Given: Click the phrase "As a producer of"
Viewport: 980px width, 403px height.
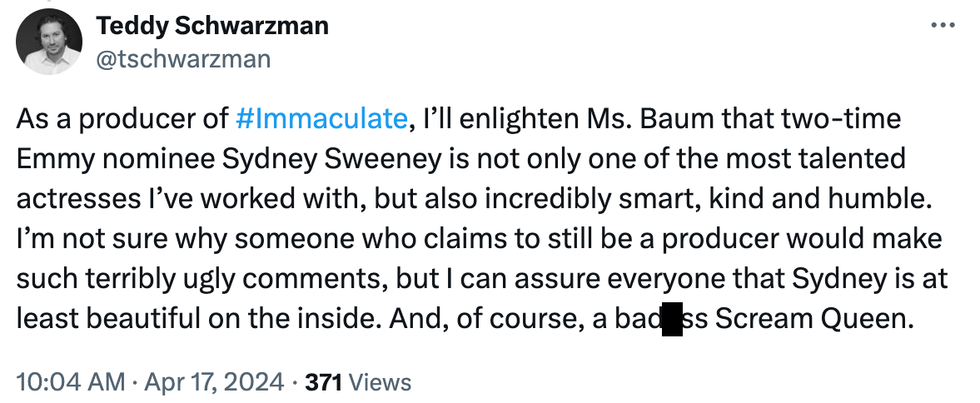Looking at the screenshot, I should coord(122,120).
